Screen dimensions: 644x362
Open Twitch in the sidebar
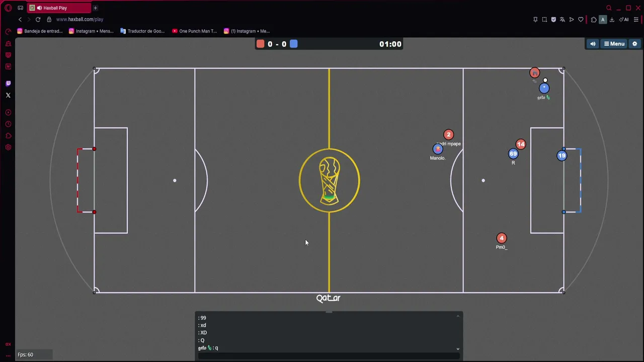(8, 83)
